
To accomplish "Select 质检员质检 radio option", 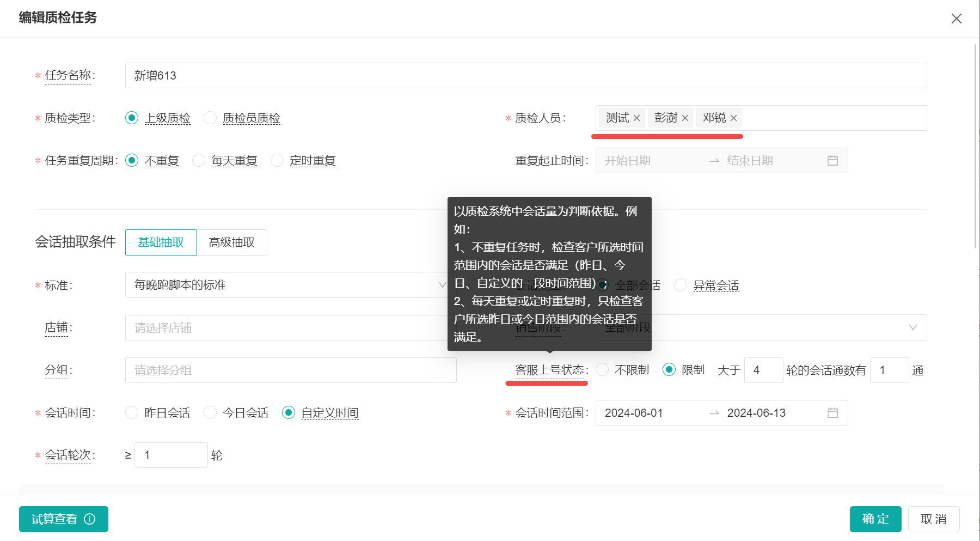I will point(210,118).
